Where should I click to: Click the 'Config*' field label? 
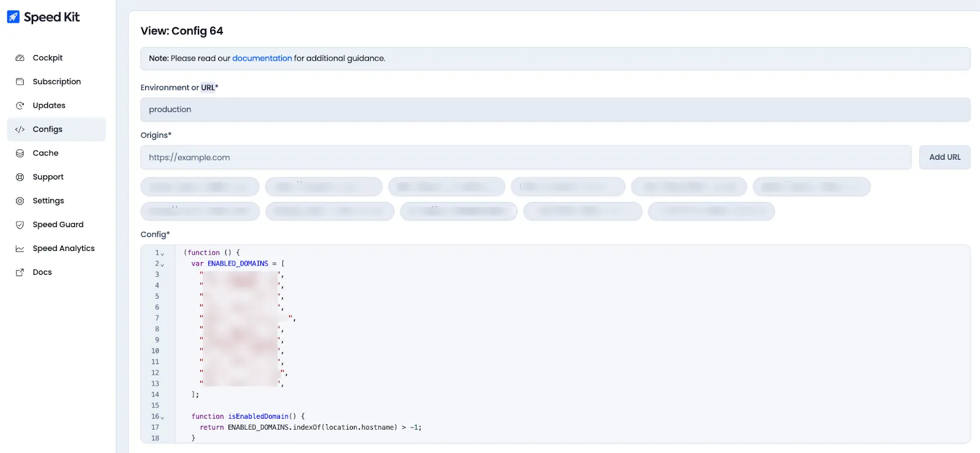coord(155,234)
